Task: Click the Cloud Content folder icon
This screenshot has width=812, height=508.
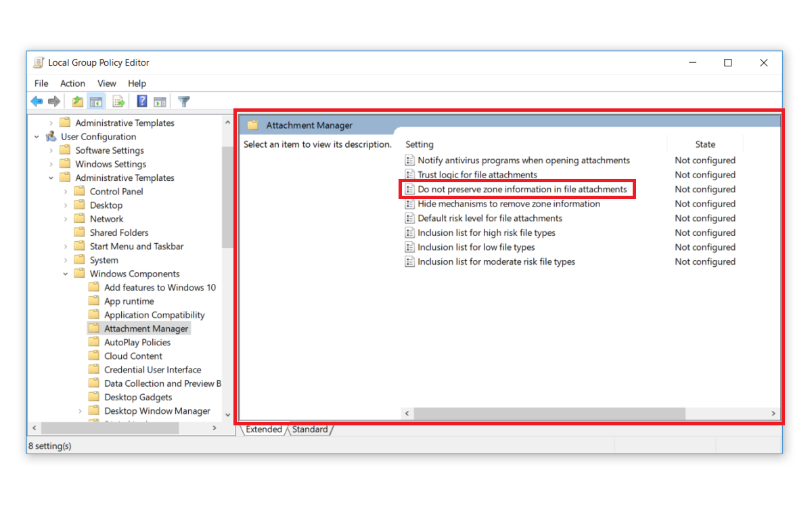Action: click(93, 356)
